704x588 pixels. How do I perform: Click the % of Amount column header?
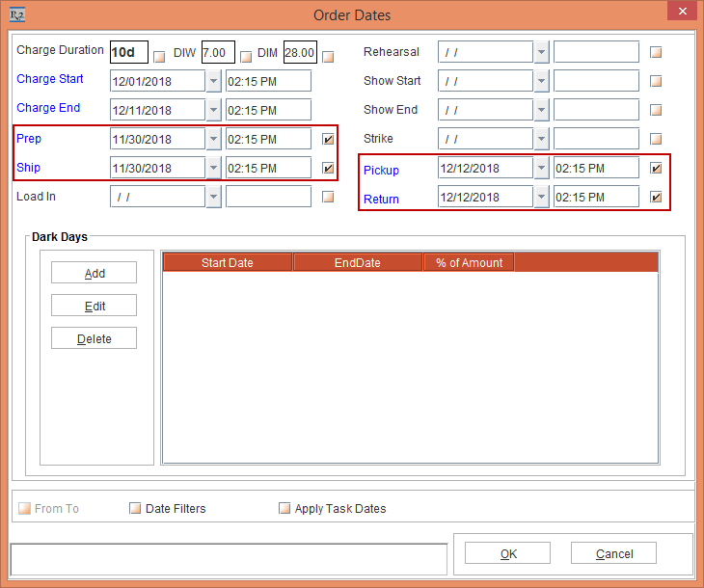(x=469, y=262)
